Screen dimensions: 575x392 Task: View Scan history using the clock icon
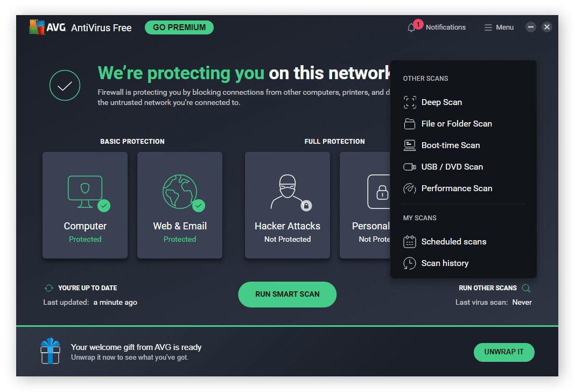coord(409,263)
